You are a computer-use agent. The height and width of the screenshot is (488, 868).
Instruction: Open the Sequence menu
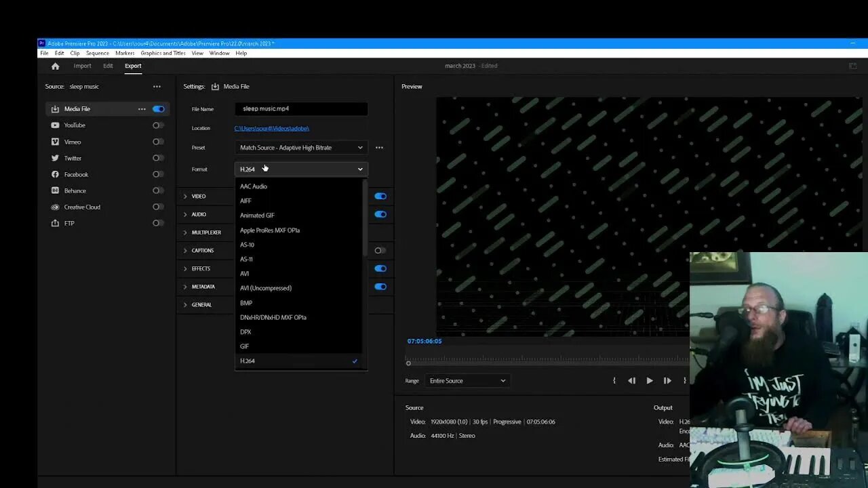[x=98, y=54]
